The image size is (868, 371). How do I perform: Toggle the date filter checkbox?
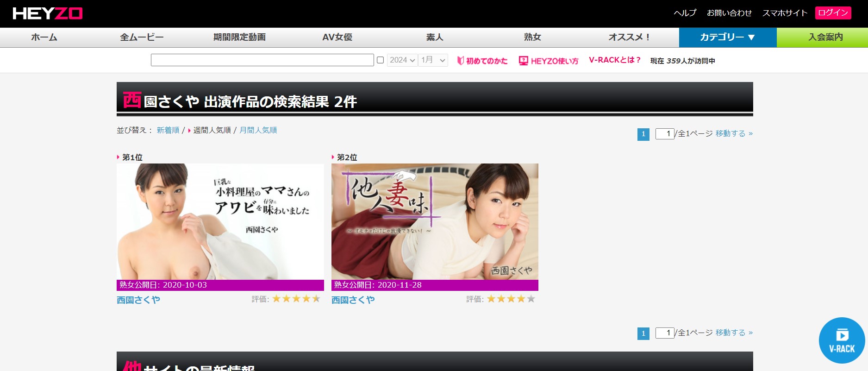pos(381,60)
